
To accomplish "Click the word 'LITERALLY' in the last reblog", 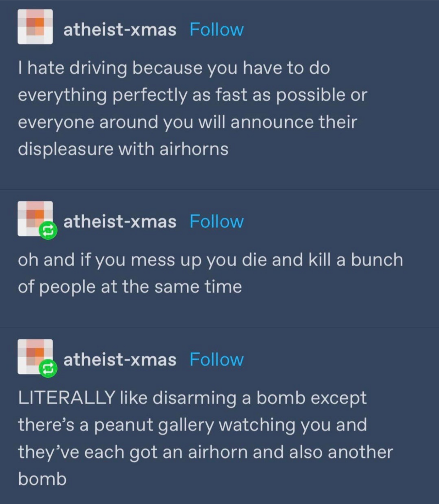I will tap(66, 398).
